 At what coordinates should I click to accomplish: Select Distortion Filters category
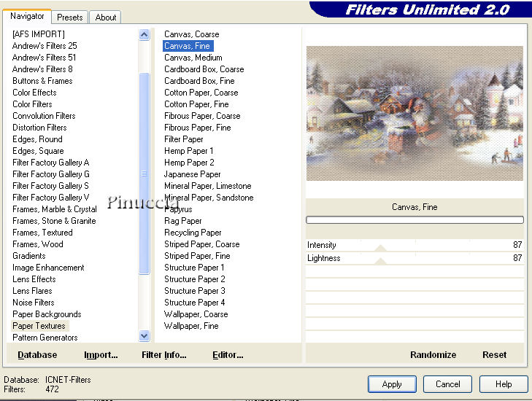coord(39,128)
